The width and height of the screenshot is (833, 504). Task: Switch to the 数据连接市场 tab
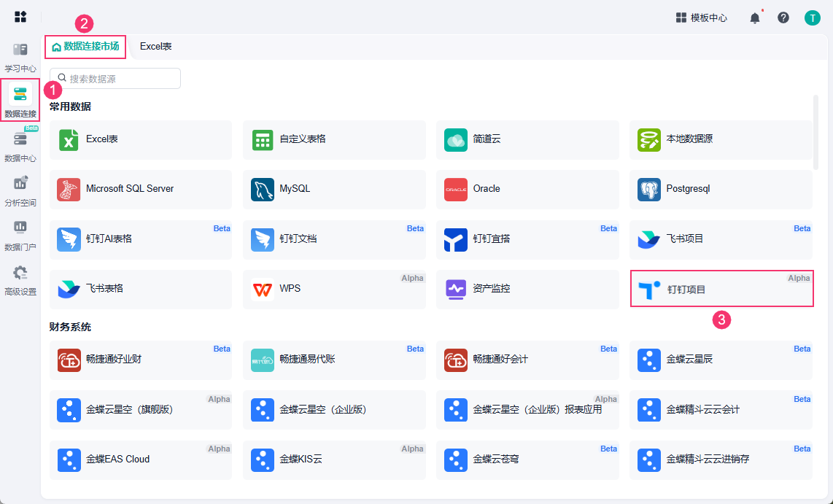(x=85, y=47)
